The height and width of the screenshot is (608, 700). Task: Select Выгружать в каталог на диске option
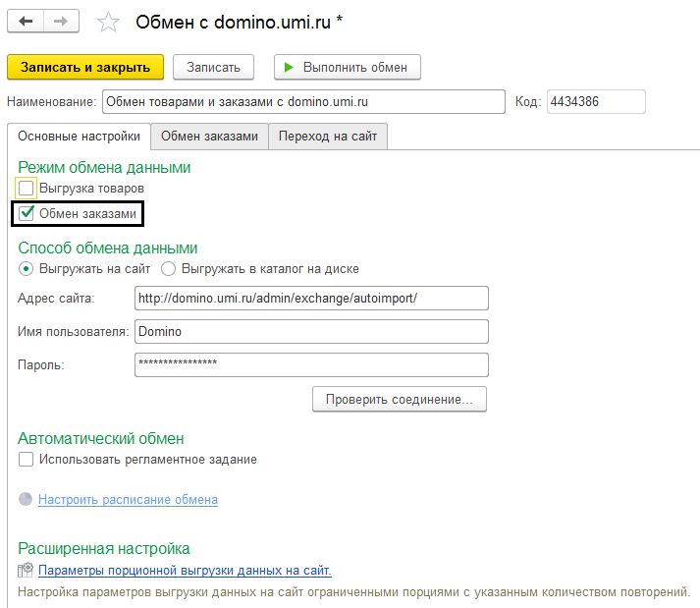click(168, 269)
